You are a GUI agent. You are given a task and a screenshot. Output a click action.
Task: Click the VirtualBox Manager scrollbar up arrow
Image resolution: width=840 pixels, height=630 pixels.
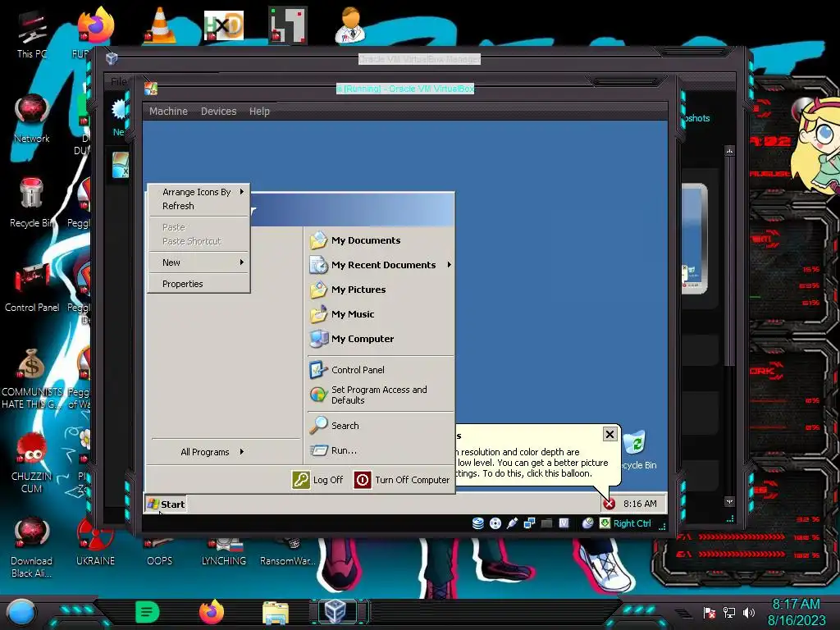729,152
